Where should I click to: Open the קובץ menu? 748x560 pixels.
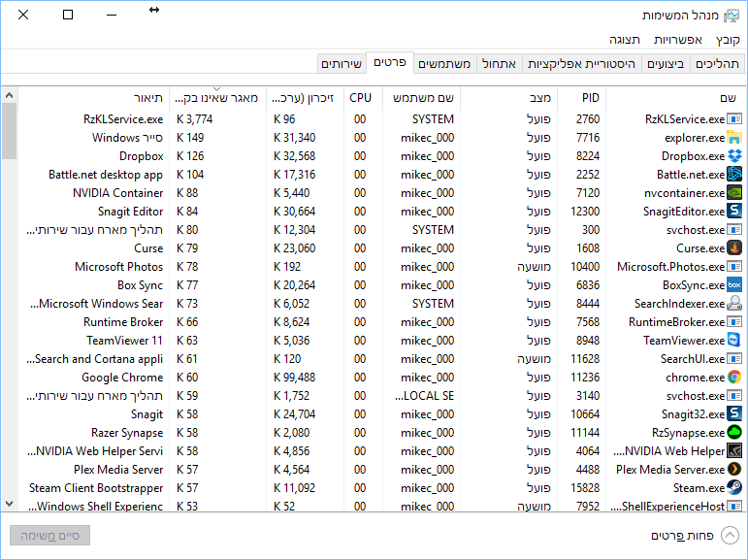point(728,40)
